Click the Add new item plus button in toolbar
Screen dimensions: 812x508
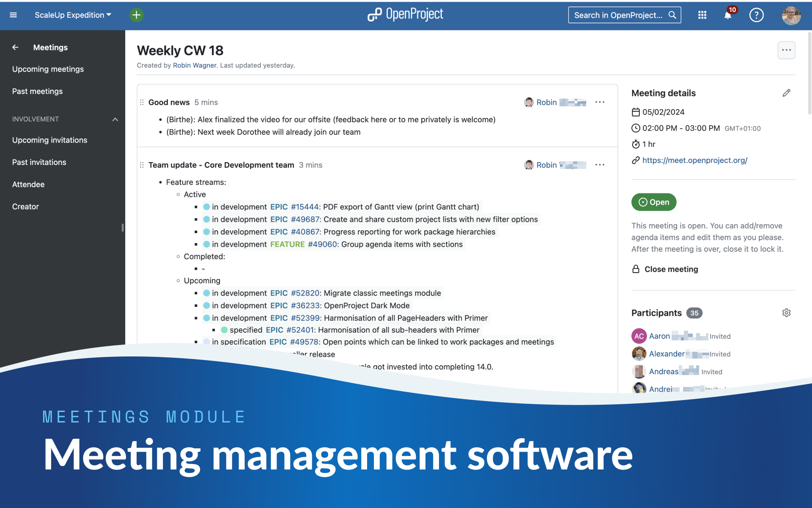[x=137, y=15]
